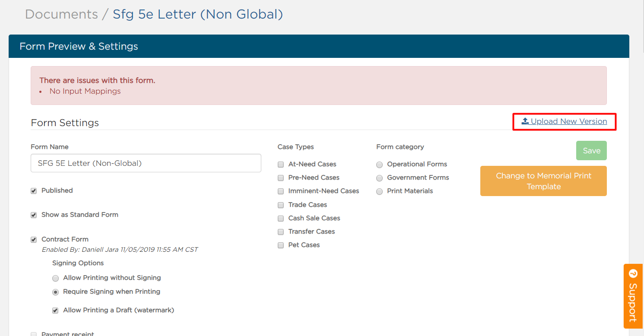Click inside the Form Name field
Image resolution: width=644 pixels, height=336 pixels.
146,163
